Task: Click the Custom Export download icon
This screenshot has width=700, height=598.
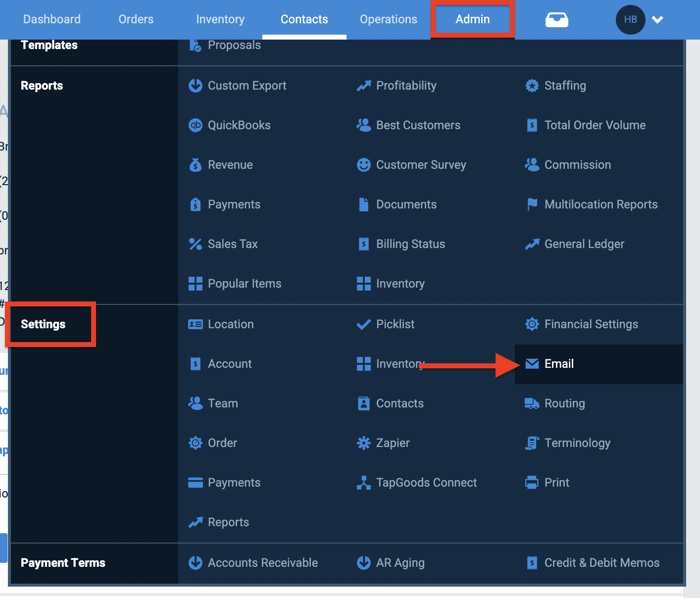Action: click(x=196, y=86)
